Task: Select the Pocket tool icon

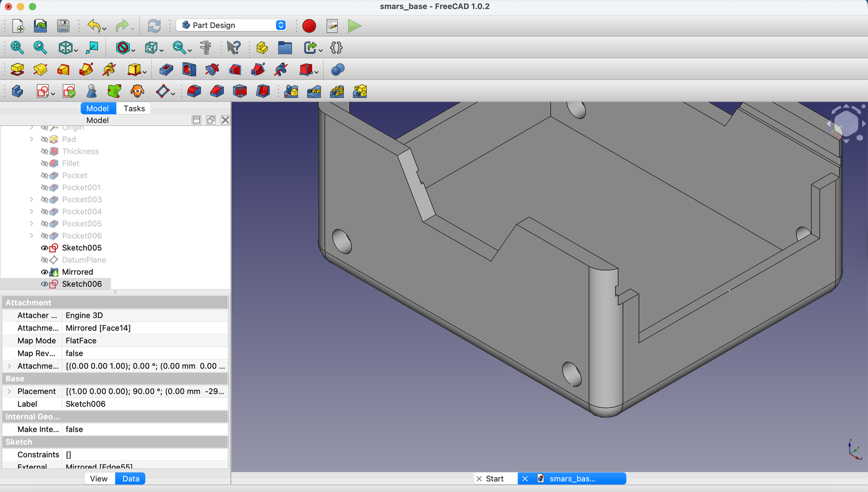Action: click(166, 69)
